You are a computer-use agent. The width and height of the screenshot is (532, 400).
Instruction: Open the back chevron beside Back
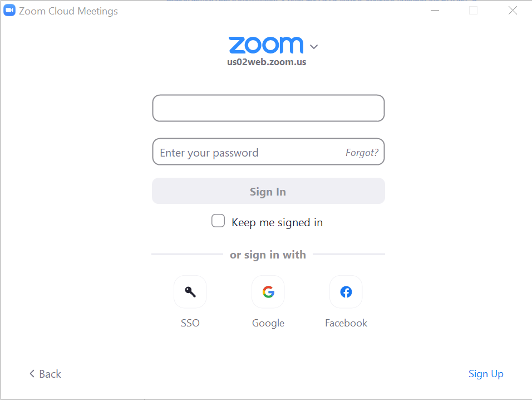tap(32, 374)
